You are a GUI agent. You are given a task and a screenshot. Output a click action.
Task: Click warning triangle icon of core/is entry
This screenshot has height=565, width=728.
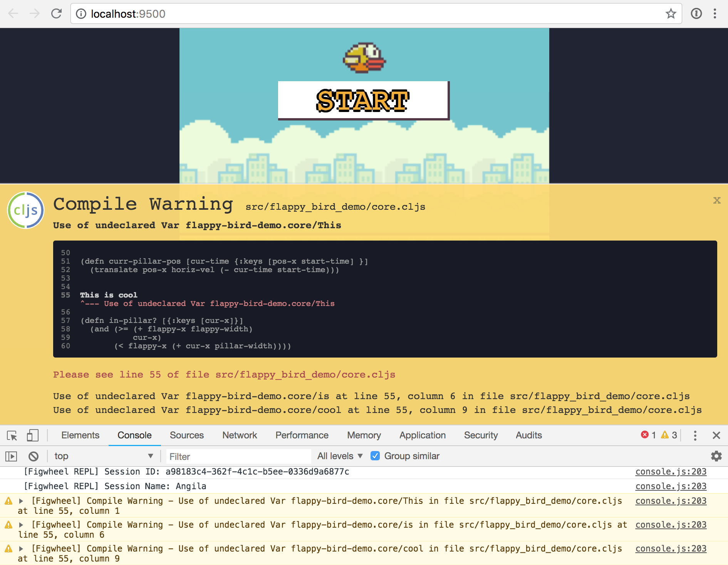[x=8, y=525]
